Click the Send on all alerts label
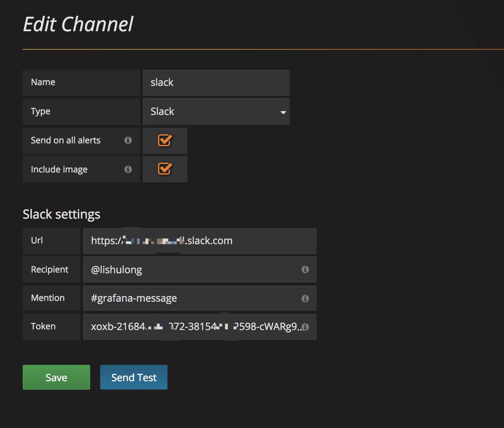Viewport: 504px width, 428px height. click(x=66, y=141)
